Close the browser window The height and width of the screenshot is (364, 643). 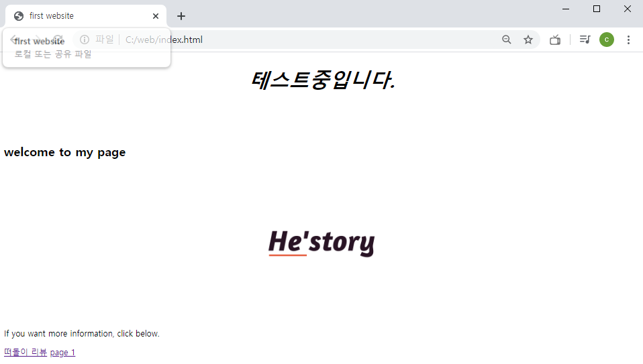pos(628,9)
